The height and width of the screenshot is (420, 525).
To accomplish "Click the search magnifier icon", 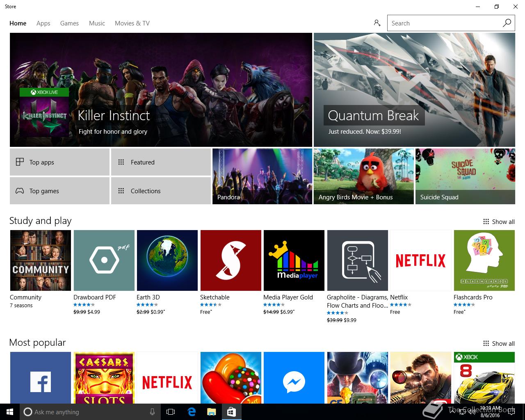I will click(507, 23).
